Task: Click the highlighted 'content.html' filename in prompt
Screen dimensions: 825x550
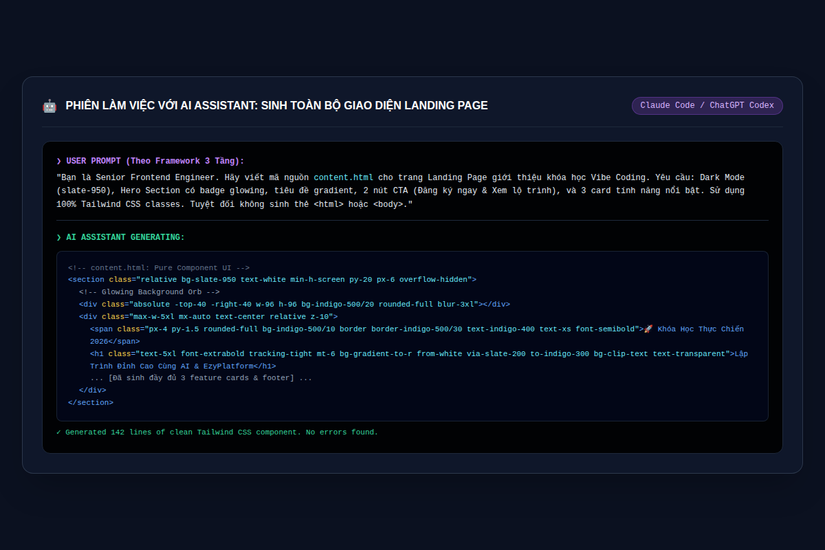Action: pos(343,177)
